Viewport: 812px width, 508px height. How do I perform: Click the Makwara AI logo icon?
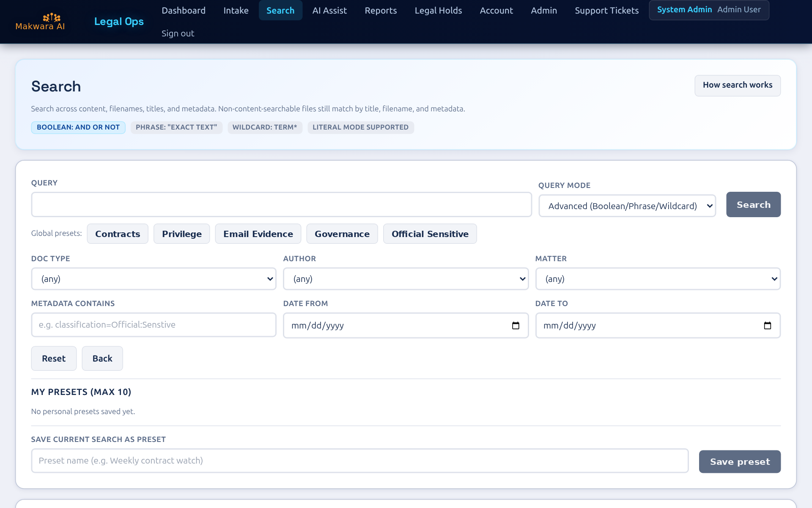51,17
